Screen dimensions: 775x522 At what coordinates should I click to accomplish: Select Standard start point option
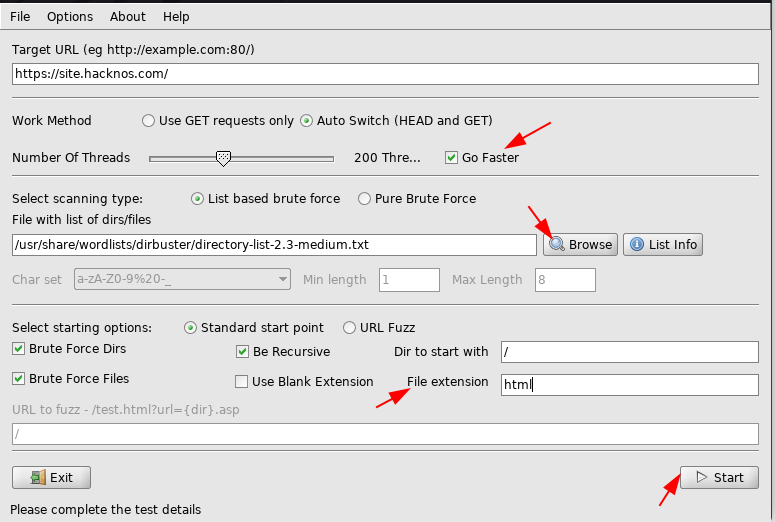click(x=190, y=328)
